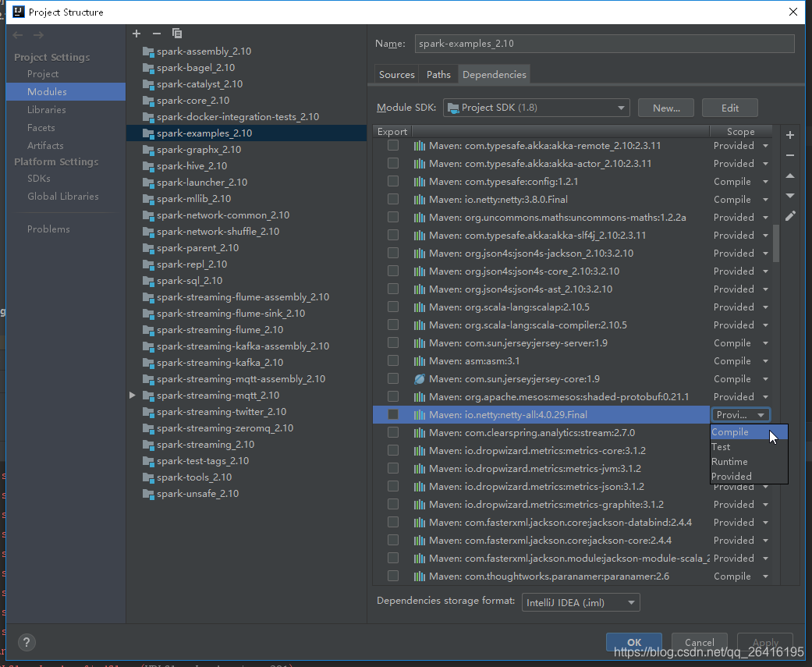Open the Problems section
This screenshot has height=667, width=812.
coord(48,229)
